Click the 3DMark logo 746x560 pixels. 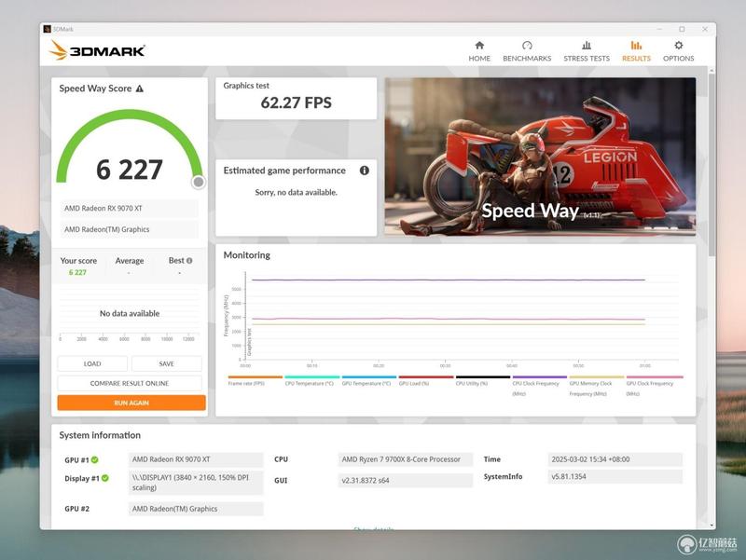[97, 50]
